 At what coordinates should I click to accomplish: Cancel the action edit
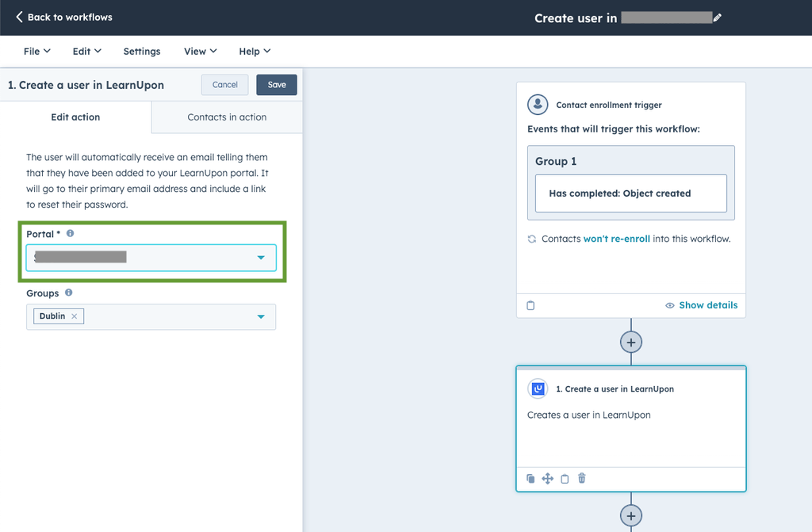pos(224,84)
